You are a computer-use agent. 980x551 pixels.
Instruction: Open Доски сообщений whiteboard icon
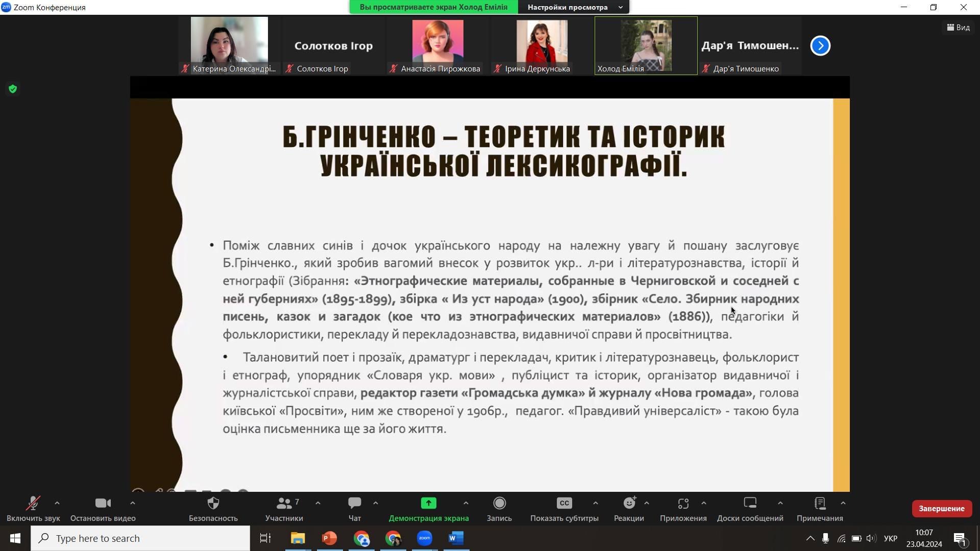tap(750, 504)
